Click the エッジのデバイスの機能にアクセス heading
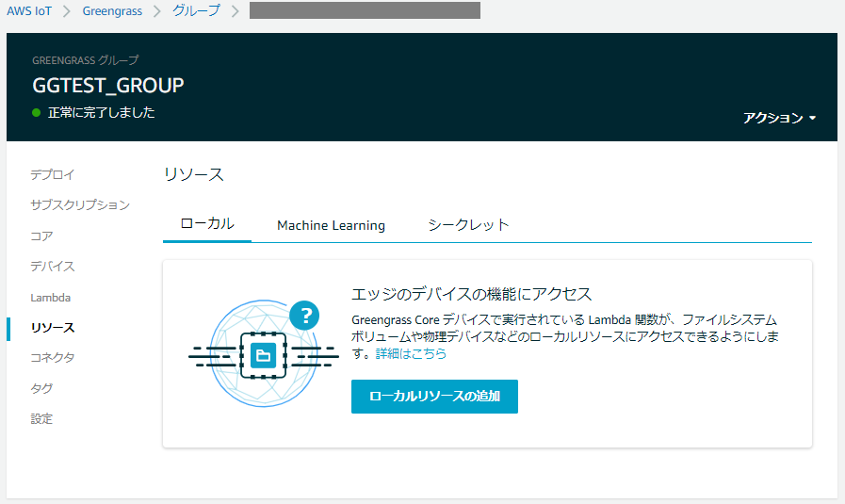Screen dimensions: 845x504 [472, 294]
